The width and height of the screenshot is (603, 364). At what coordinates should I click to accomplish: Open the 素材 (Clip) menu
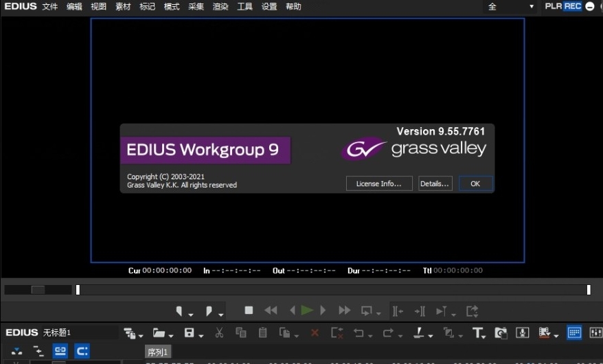click(123, 7)
